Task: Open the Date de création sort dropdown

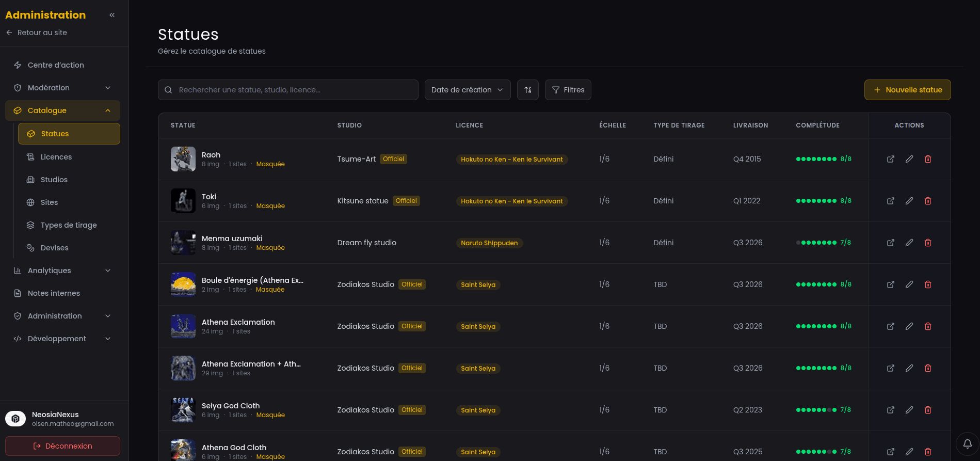Action: point(467,90)
